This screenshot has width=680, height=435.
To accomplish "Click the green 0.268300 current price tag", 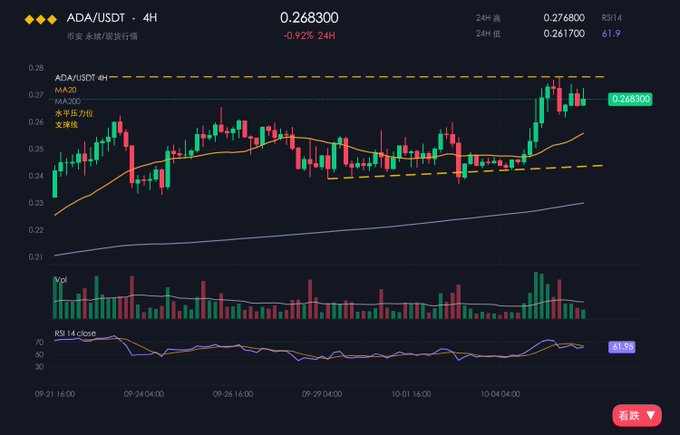I will point(630,99).
